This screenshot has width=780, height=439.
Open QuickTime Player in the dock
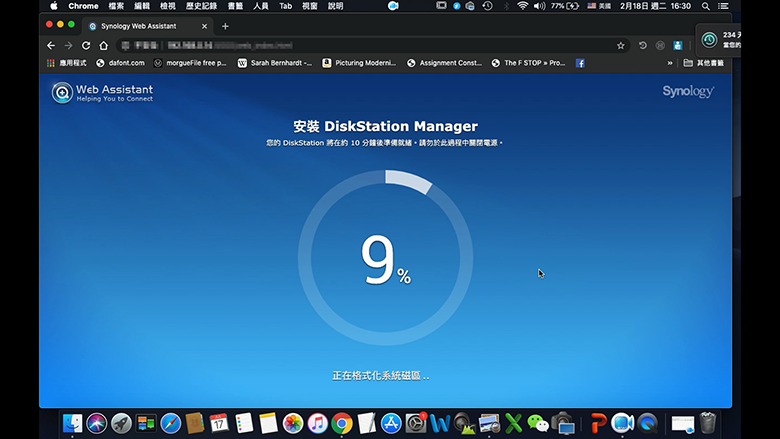point(647,423)
